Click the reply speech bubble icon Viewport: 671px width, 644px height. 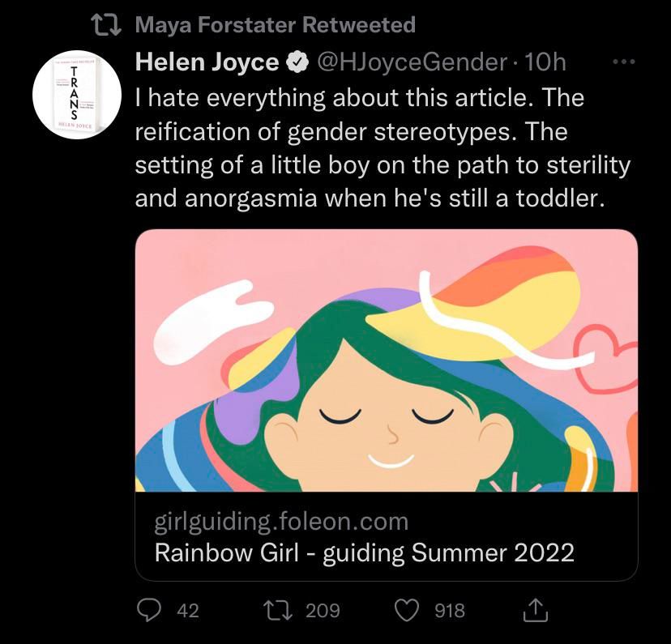148,610
